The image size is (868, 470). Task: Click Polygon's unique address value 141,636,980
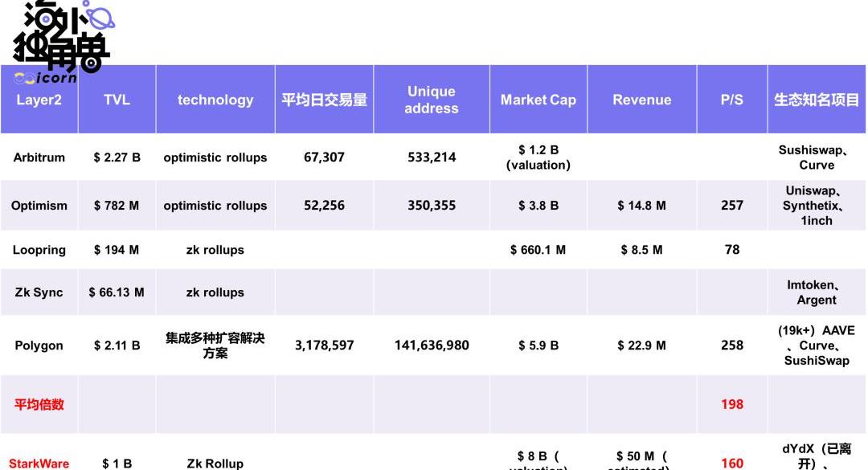tap(431, 345)
